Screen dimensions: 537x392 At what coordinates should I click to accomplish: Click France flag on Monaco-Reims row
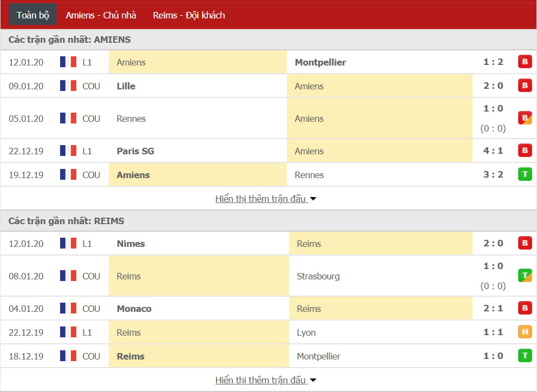68,309
